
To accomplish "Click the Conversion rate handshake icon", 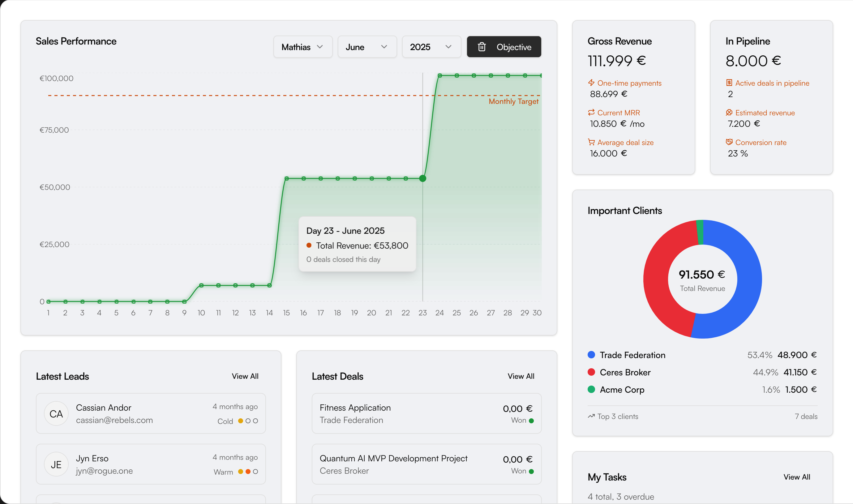I will point(729,142).
